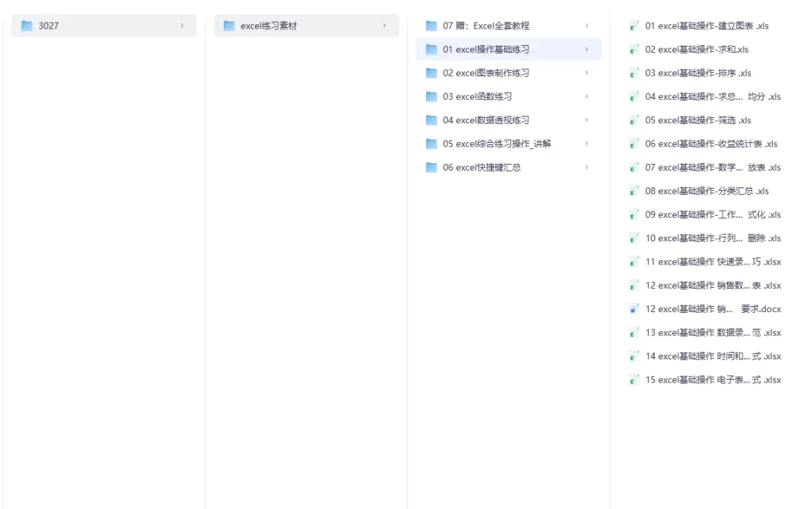
Task: Click Excel file icon for 02 求和.xls
Action: click(x=634, y=49)
